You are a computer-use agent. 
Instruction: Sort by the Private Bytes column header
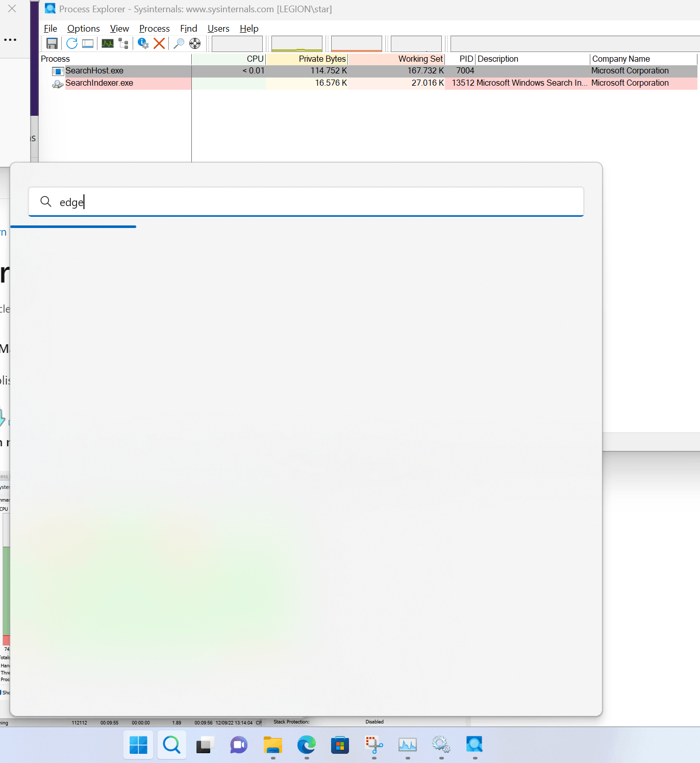pyautogui.click(x=307, y=59)
